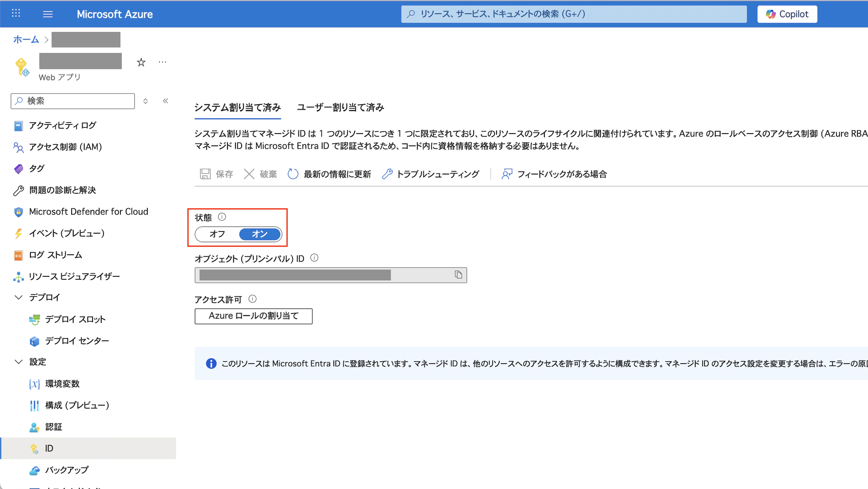Select the ID menu item
The height and width of the screenshot is (489, 868).
point(88,448)
